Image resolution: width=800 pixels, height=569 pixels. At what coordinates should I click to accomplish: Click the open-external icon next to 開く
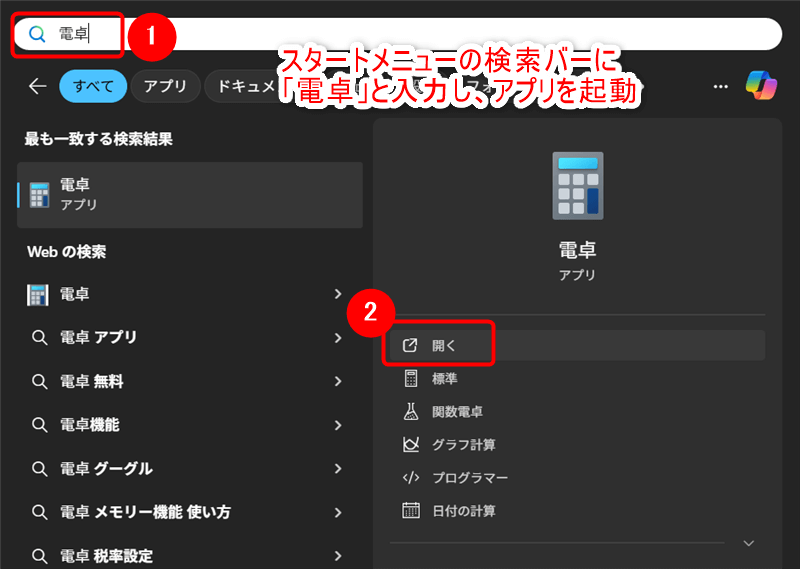[410, 345]
